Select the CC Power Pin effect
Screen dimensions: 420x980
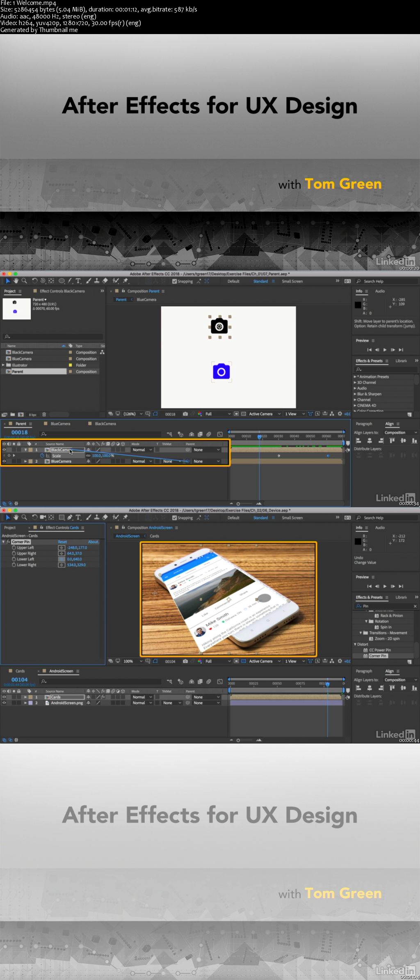pos(380,650)
